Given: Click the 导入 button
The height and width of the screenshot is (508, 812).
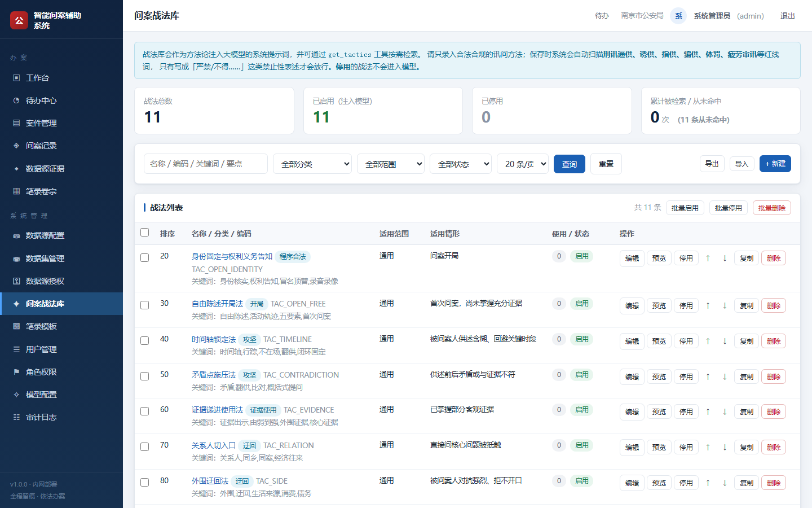Looking at the screenshot, I should (742, 164).
